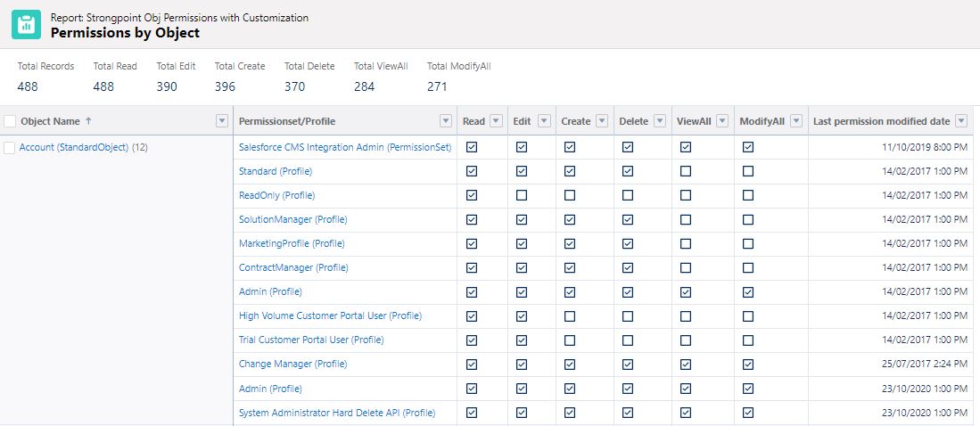
Task: Click Total Delete value 370
Action: [295, 86]
